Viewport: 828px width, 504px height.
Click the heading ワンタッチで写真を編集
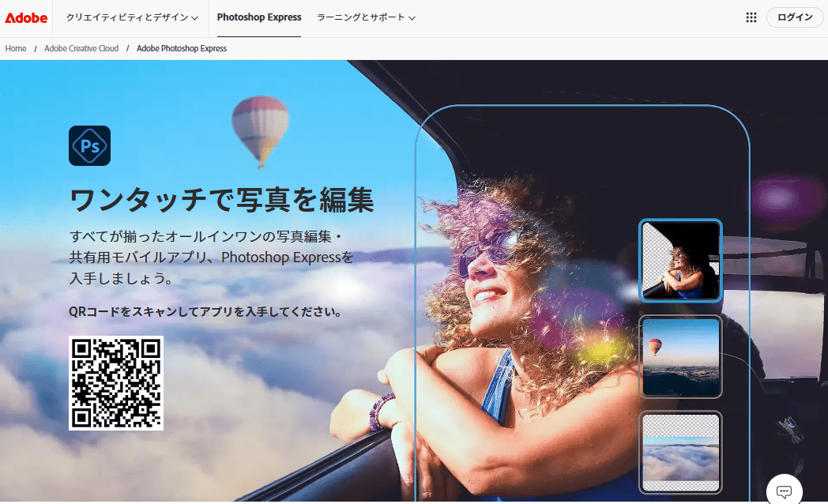[x=222, y=200]
